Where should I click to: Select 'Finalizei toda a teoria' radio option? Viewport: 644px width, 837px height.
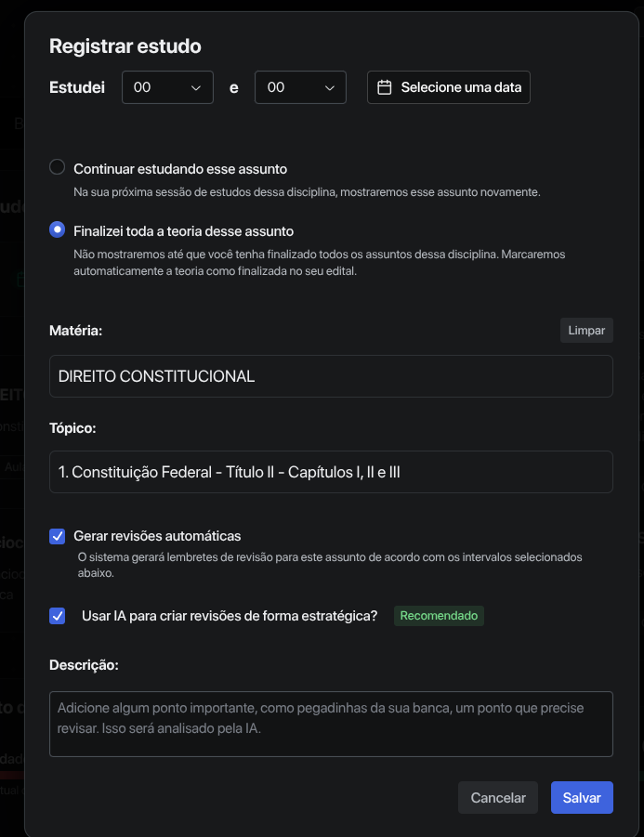(x=58, y=229)
